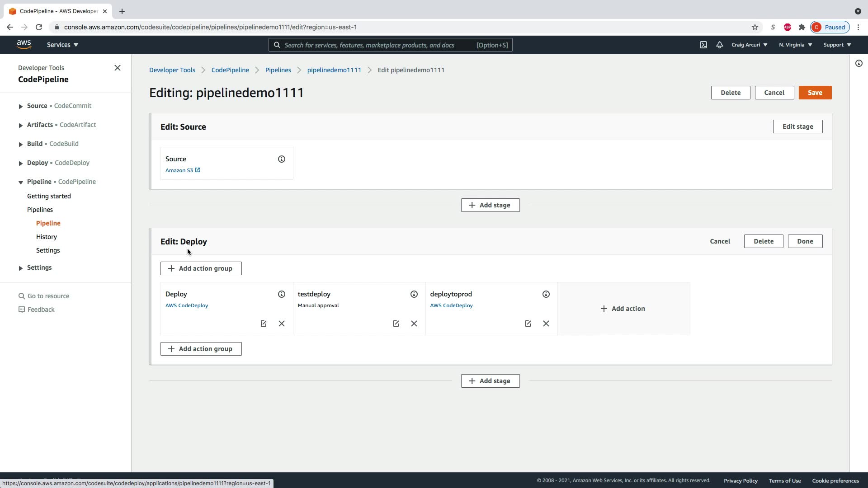Open the notifications bell
Viewport: 868px width, 488px height.
point(719,45)
